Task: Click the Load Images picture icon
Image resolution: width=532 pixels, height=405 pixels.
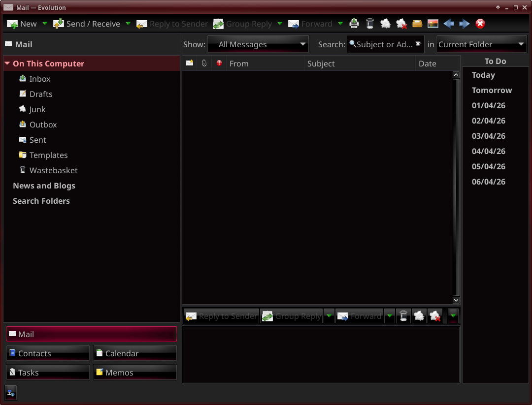Action: (433, 24)
